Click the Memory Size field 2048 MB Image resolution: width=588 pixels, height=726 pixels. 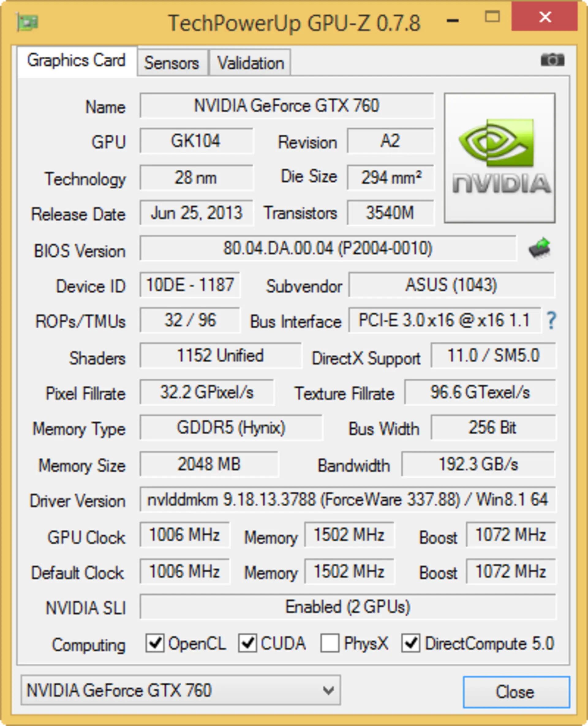[x=209, y=464]
